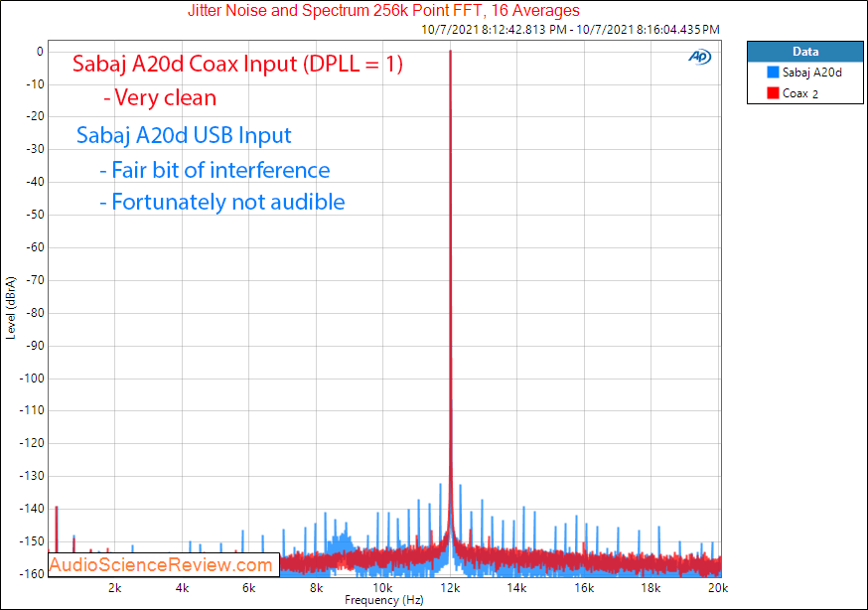Click the "Frequency (Hz)" x-axis label
The image size is (868, 610).
click(383, 600)
